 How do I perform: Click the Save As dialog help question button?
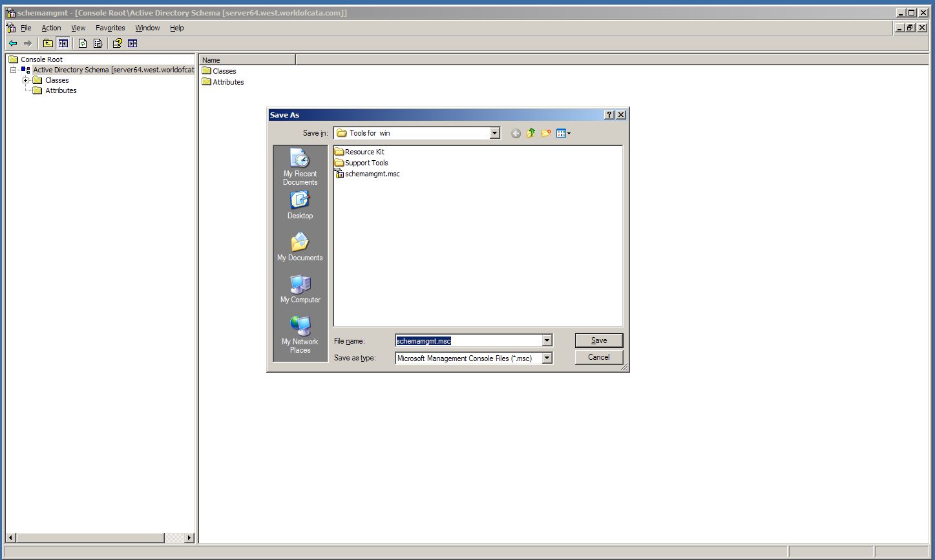pyautogui.click(x=609, y=115)
